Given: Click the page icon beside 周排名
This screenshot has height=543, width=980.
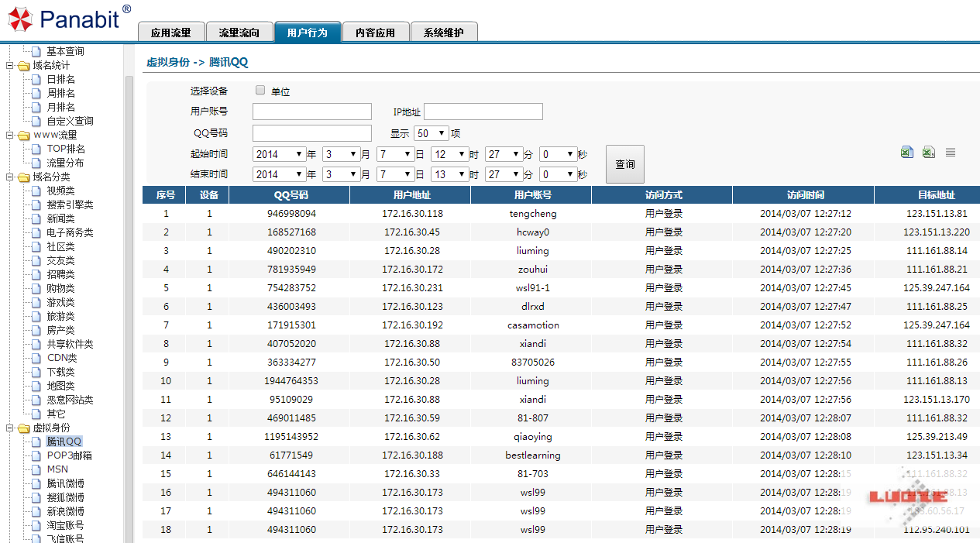Looking at the screenshot, I should tap(36, 93).
